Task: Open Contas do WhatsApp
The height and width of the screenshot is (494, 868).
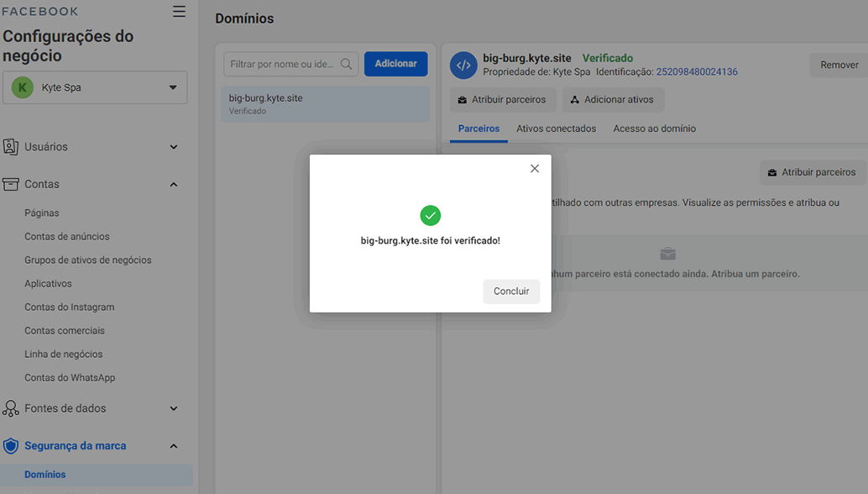Action: [x=70, y=378]
